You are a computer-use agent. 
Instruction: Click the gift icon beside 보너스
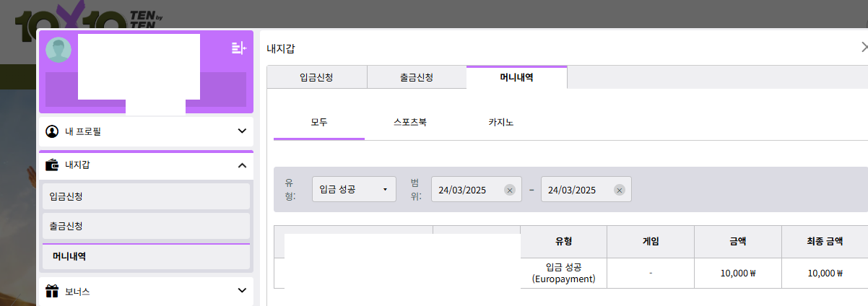tap(52, 292)
